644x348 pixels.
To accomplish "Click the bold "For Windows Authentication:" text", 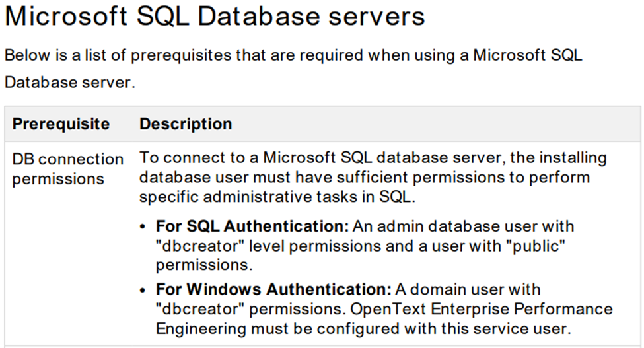I will pos(273,289).
